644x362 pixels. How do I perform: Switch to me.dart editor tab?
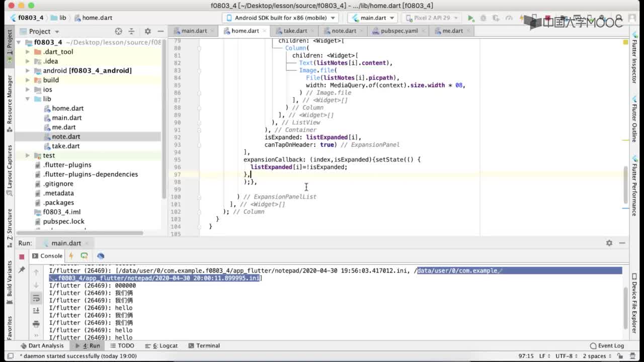[452, 31]
